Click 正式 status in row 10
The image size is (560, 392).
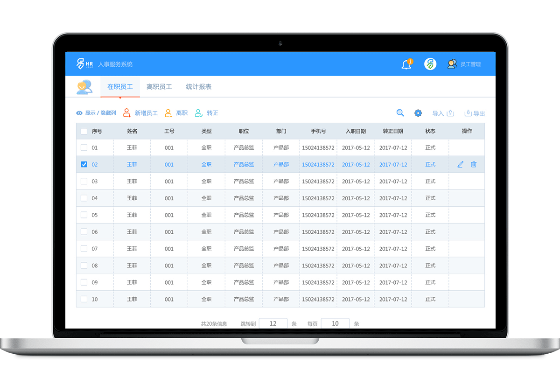point(430,299)
